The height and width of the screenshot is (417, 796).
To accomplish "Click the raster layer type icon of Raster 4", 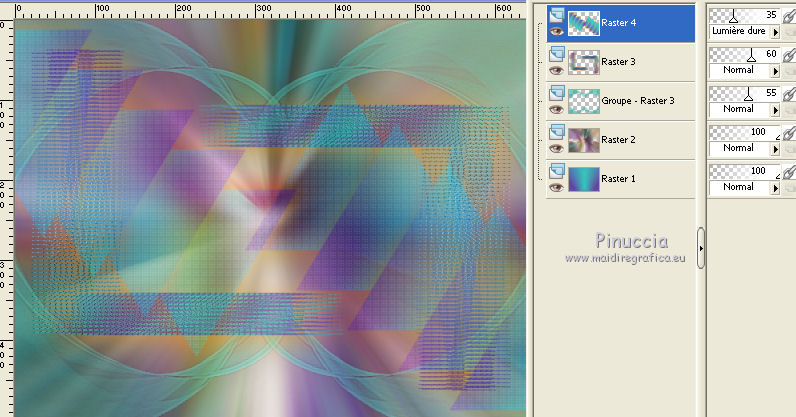I will pyautogui.click(x=557, y=15).
